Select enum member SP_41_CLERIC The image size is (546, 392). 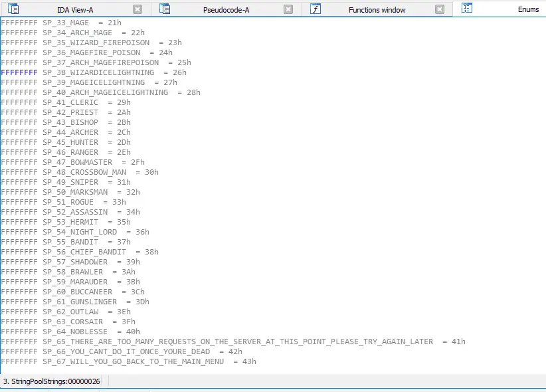[70, 102]
